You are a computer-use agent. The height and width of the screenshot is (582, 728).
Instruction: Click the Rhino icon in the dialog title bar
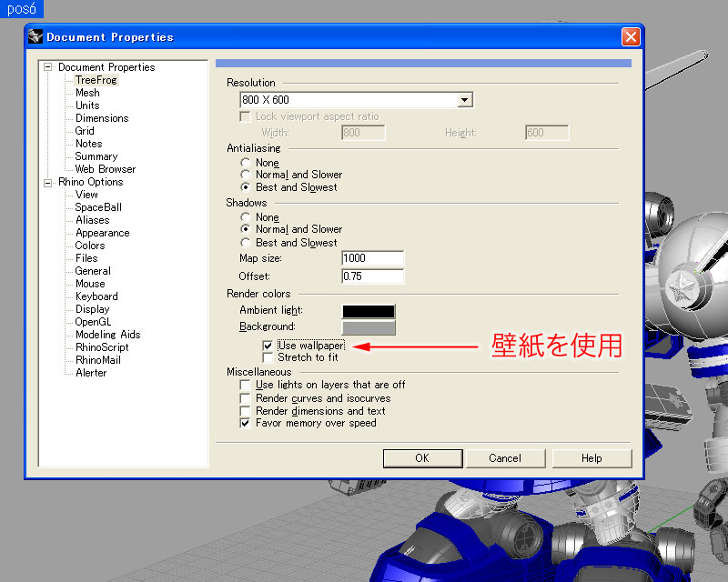35,36
